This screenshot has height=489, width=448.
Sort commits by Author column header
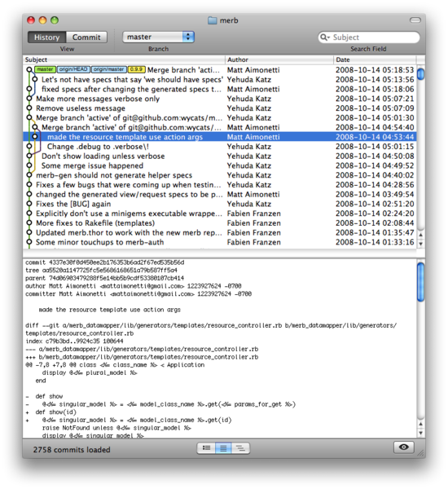[279, 59]
